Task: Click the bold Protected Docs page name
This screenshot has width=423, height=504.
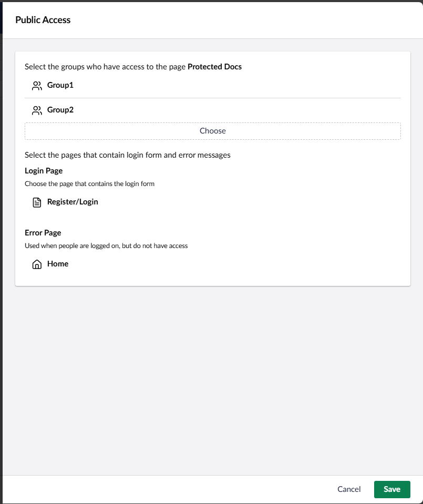Action: [x=215, y=67]
